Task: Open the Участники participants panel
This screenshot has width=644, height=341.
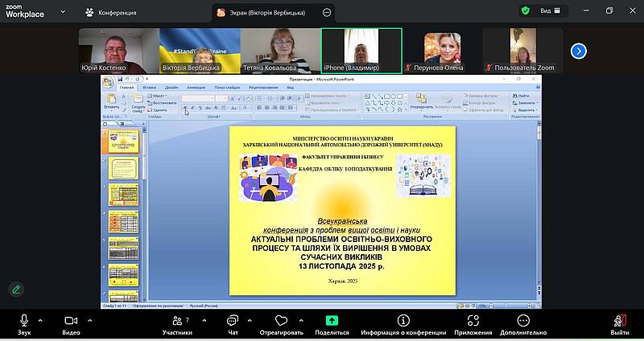Action: [x=177, y=321]
